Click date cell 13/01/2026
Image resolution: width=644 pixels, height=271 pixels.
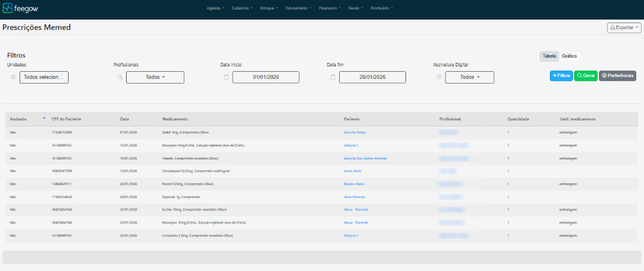(128, 145)
